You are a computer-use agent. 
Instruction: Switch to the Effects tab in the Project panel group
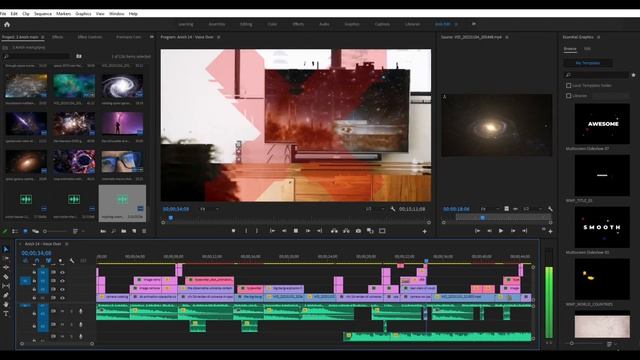58,37
